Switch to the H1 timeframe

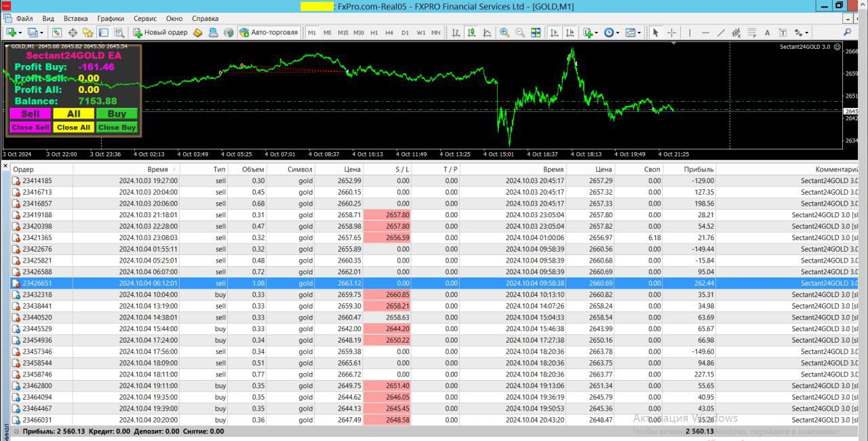[x=374, y=33]
